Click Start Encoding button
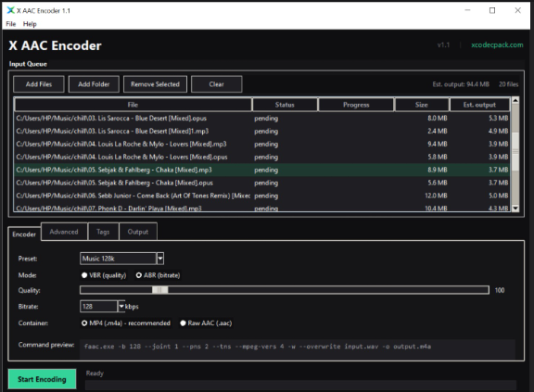Screen dimensions: 534x392 pyautogui.click(x=42, y=379)
